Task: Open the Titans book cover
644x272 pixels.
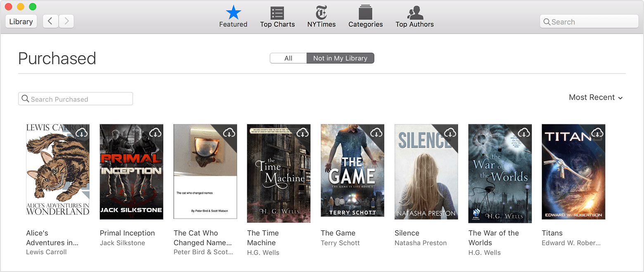Action: point(573,172)
